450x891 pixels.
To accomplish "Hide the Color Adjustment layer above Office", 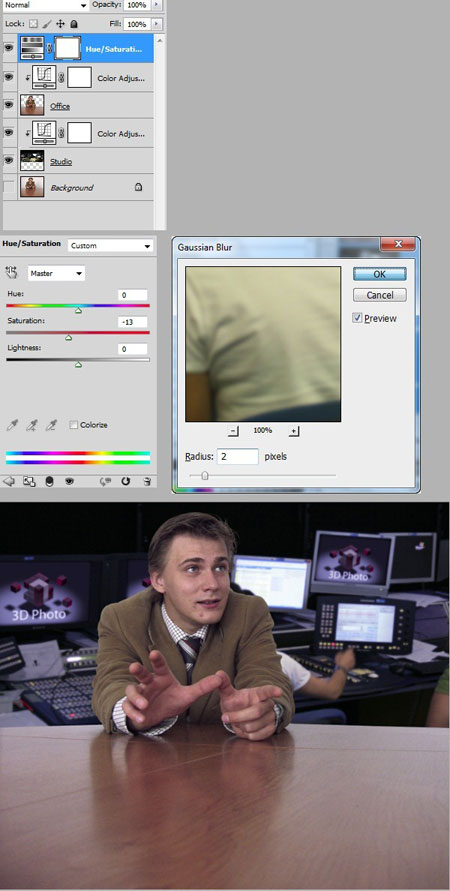I will tap(9, 77).
